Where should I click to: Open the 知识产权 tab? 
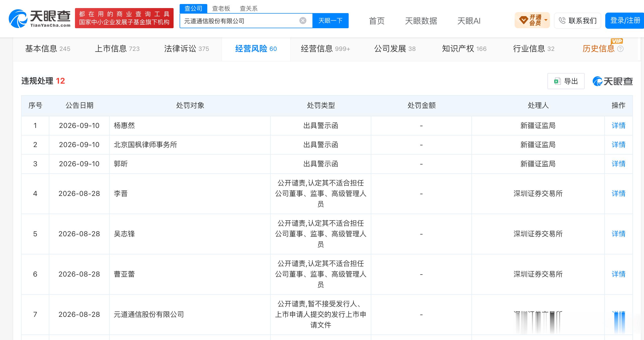click(x=464, y=49)
